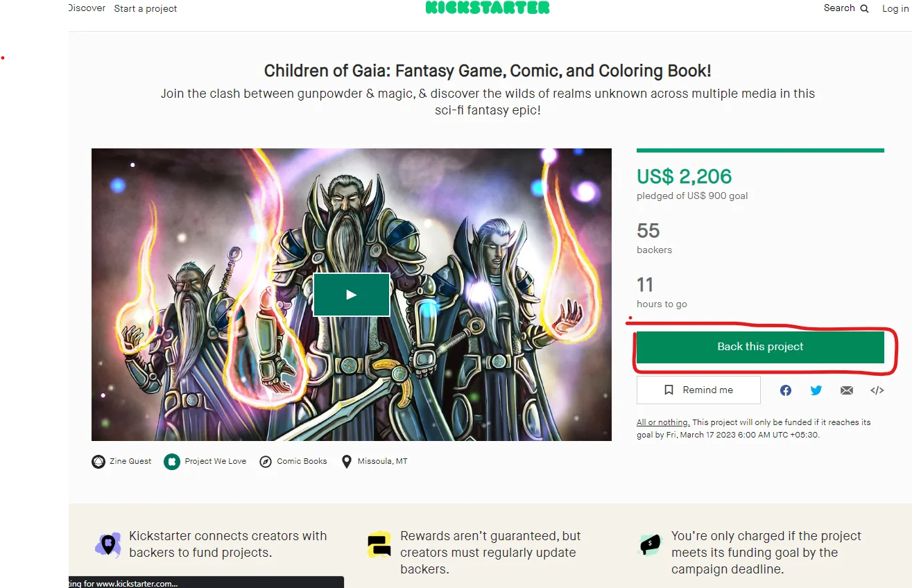This screenshot has height=588, width=912.
Task: Click the Remind me button
Action: pyautogui.click(x=698, y=390)
